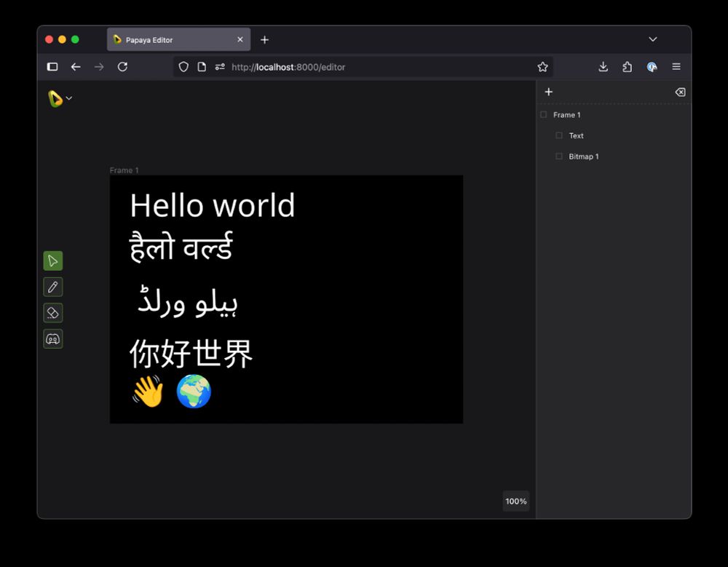Toggle the Bitmap 1 layer checkbox
Image resolution: width=728 pixels, height=567 pixels.
[559, 156]
